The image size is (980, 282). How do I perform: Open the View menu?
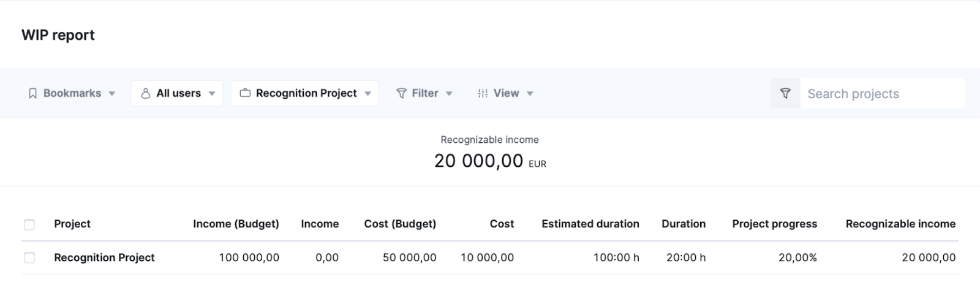tap(506, 94)
